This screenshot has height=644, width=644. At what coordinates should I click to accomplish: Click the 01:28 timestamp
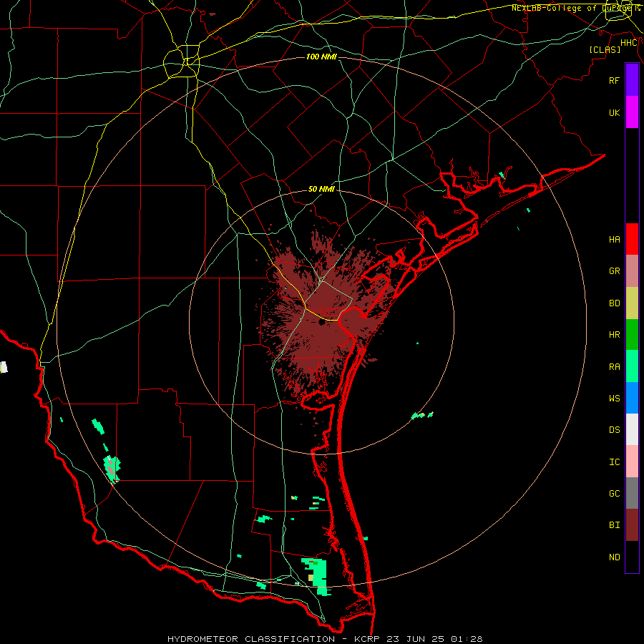tap(466, 639)
